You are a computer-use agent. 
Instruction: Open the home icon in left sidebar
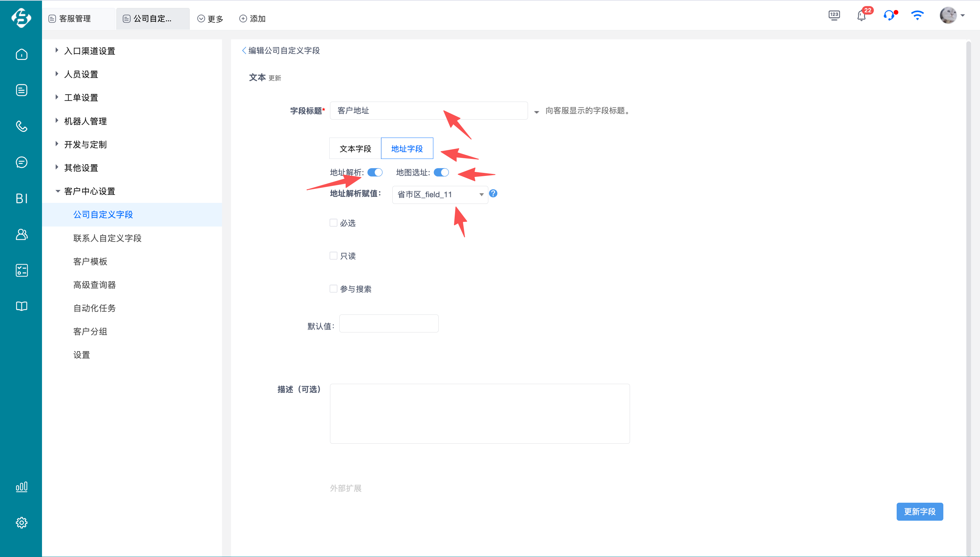pos(21,54)
